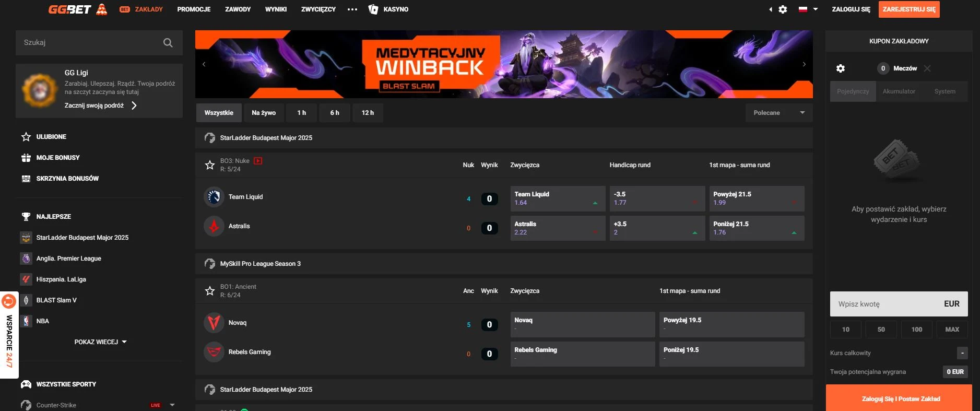Click the Ulubione star icon

[26, 137]
